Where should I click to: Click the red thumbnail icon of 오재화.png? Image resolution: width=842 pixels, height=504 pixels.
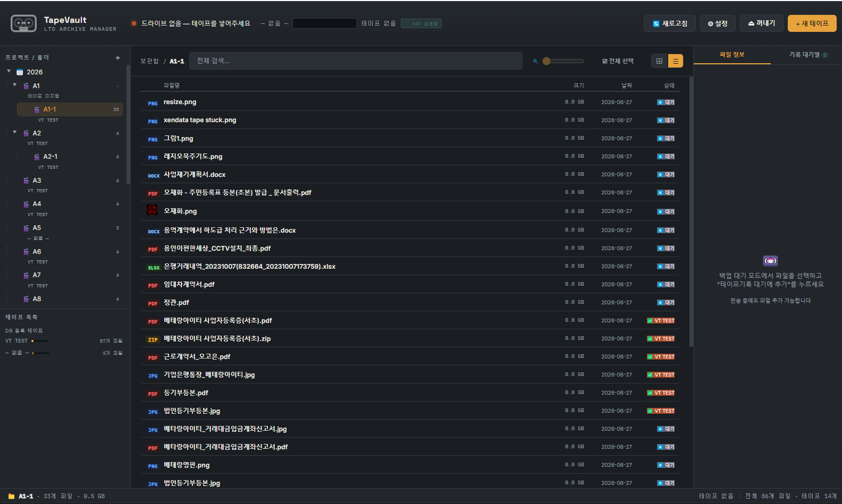coord(152,210)
